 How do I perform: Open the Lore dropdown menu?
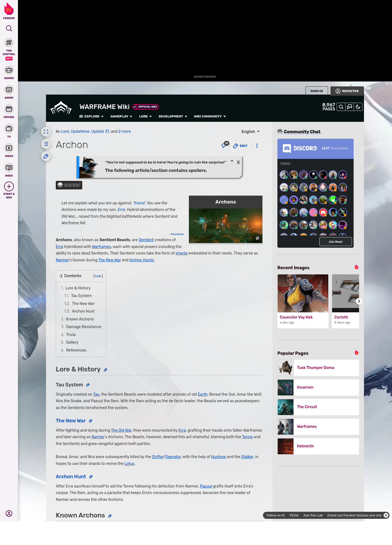point(145,116)
